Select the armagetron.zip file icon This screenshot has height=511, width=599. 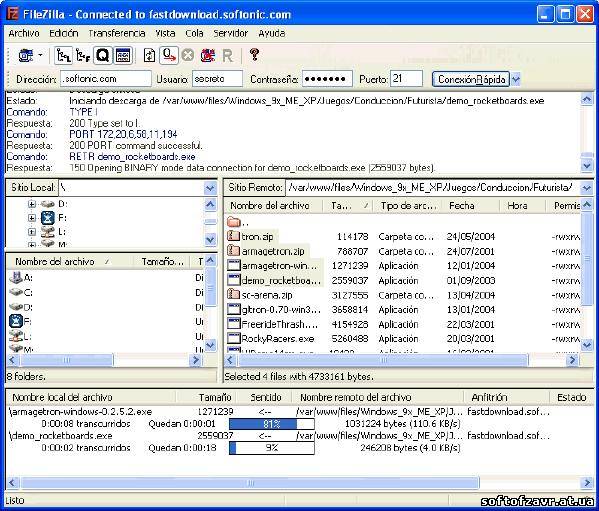pos(233,251)
